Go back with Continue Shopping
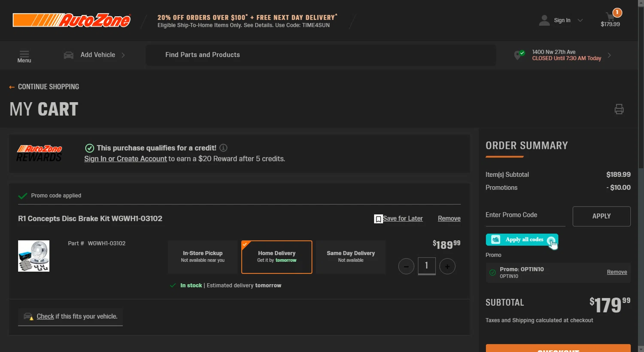Viewport: 644px width, 352px height. (44, 87)
